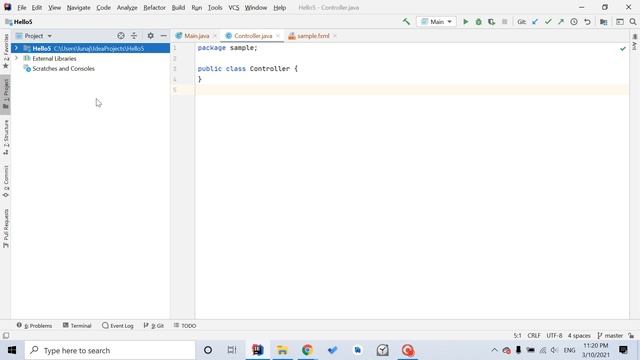Toggle file read-only lock icon

click(x=631, y=336)
